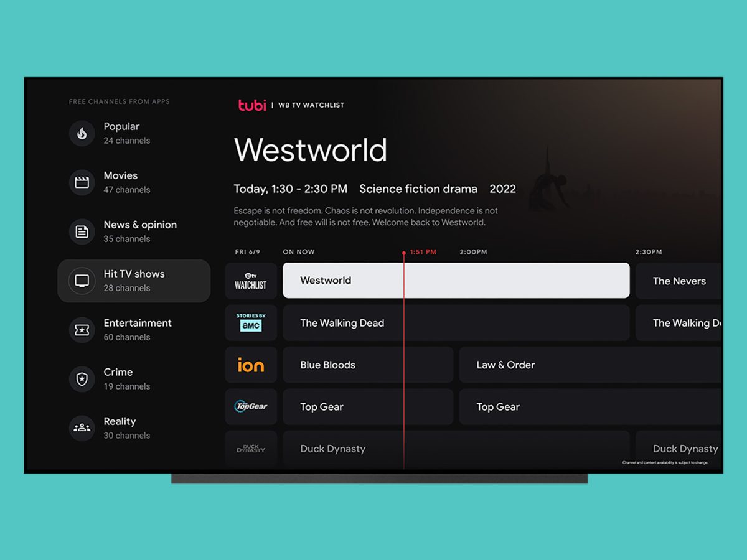Select the Crime shield icon
Screen dimensions: 747x560
(x=82, y=379)
